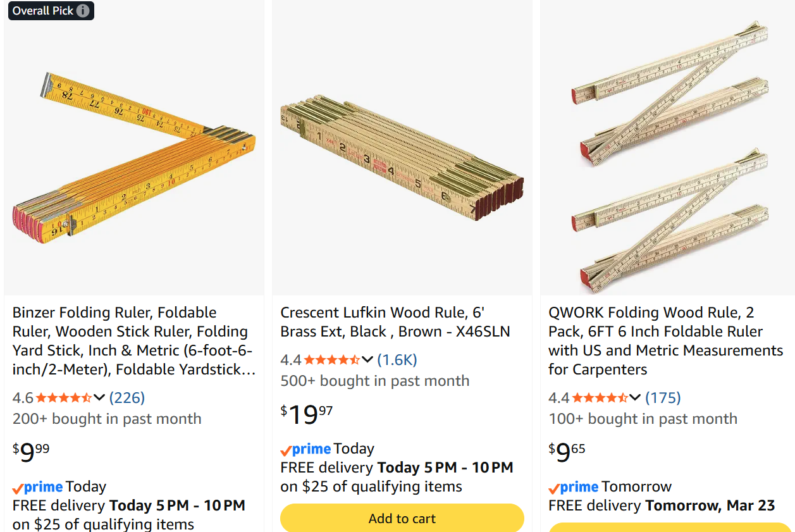Expand Binzer 4.6 rating breakdown chevron

point(99,398)
